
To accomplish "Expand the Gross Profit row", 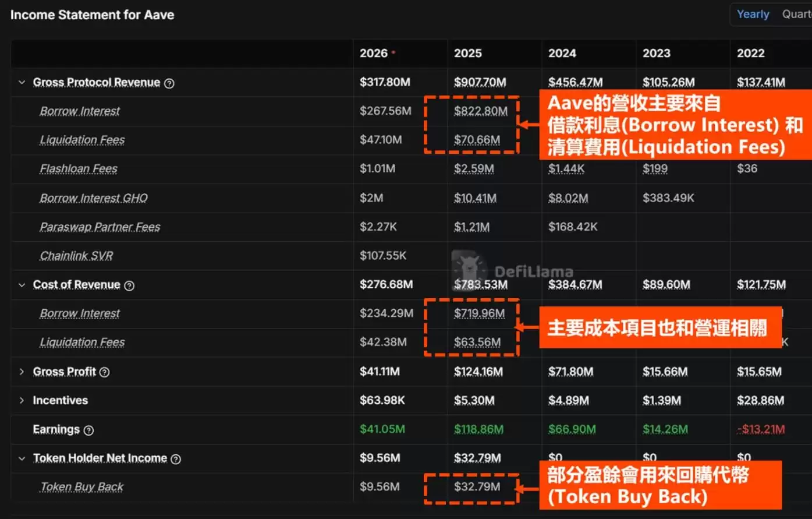I will [22, 372].
